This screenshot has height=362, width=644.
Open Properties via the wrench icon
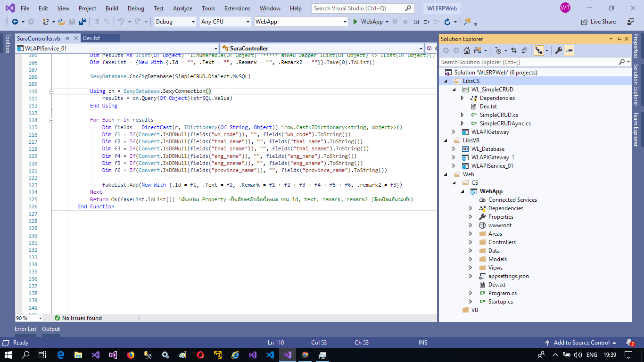pyautogui.click(x=558, y=50)
